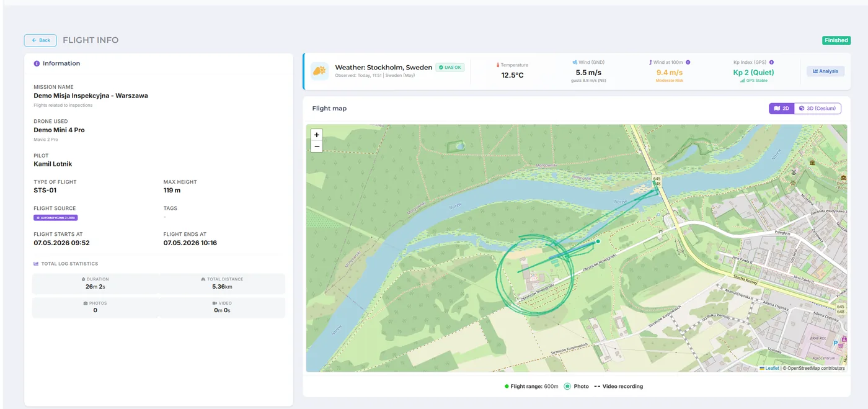Image resolution: width=868 pixels, height=409 pixels.
Task: Click the 119 m max height value
Action: click(x=172, y=191)
